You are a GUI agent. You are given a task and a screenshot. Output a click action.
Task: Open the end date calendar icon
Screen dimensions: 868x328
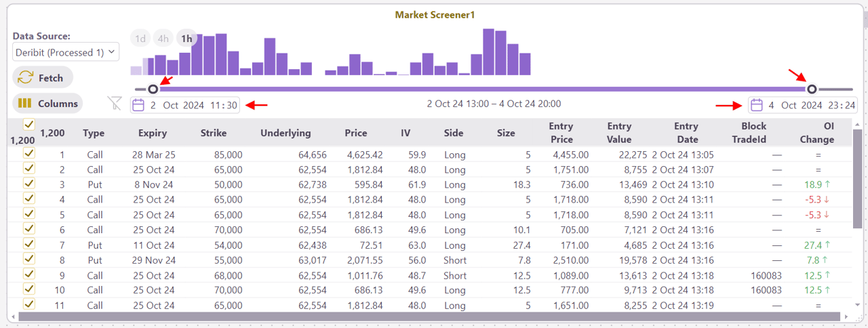(757, 105)
